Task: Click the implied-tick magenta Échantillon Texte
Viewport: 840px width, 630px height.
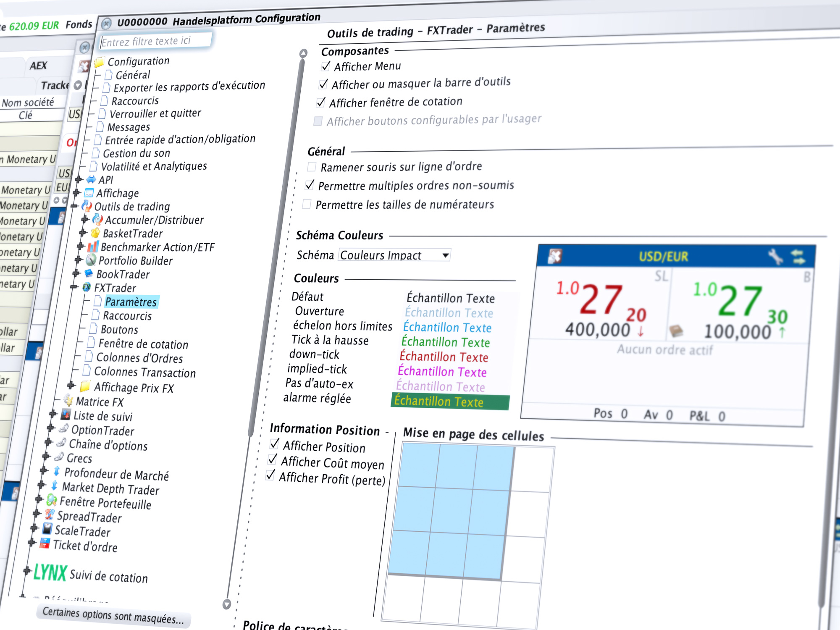Action: [442, 371]
